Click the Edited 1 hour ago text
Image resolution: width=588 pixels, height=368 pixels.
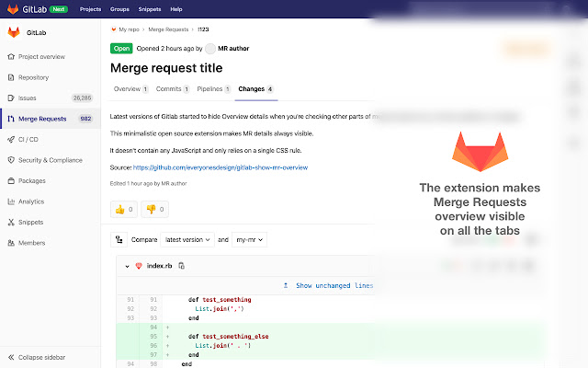coord(148,184)
